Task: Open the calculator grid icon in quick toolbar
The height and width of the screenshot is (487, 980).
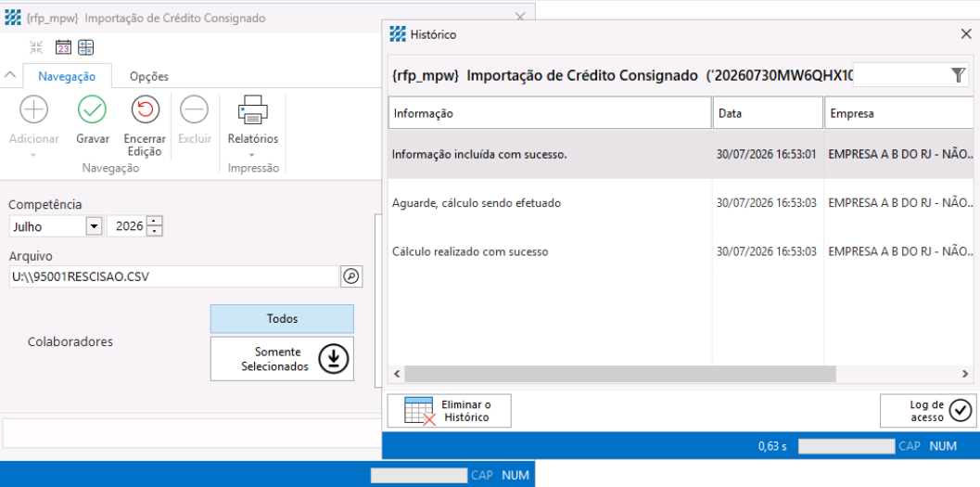Action: point(85,47)
